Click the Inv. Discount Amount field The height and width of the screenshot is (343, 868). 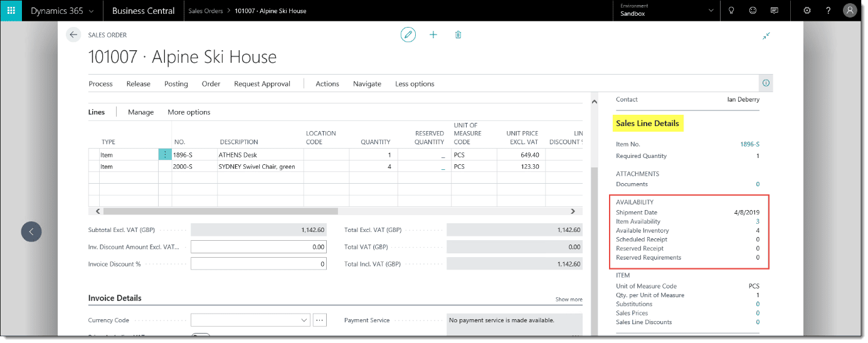click(x=258, y=247)
